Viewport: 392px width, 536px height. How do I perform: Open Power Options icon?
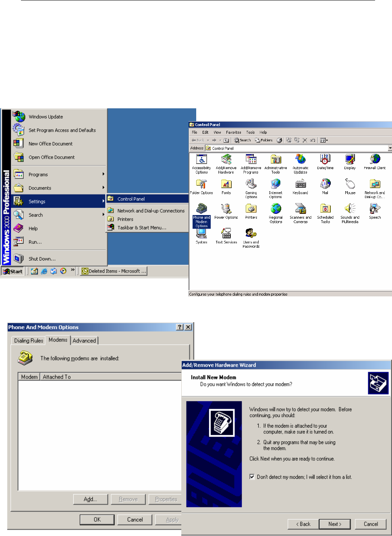pyautogui.click(x=226, y=211)
